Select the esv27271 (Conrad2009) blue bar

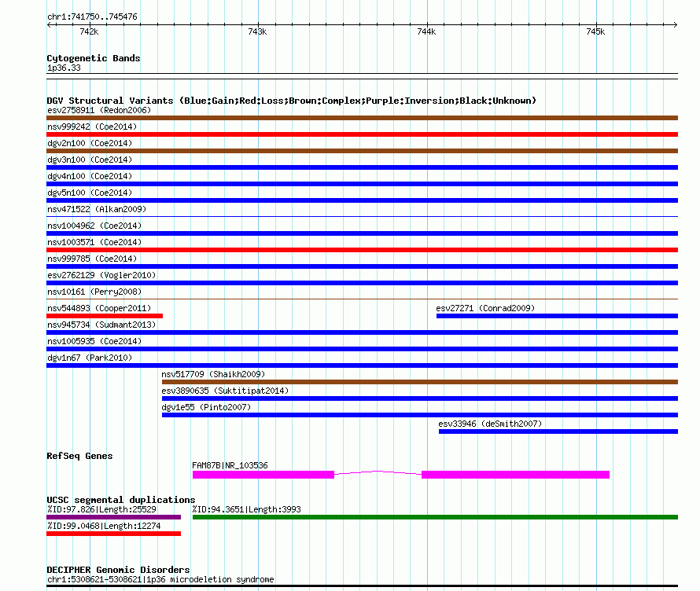[557, 316]
